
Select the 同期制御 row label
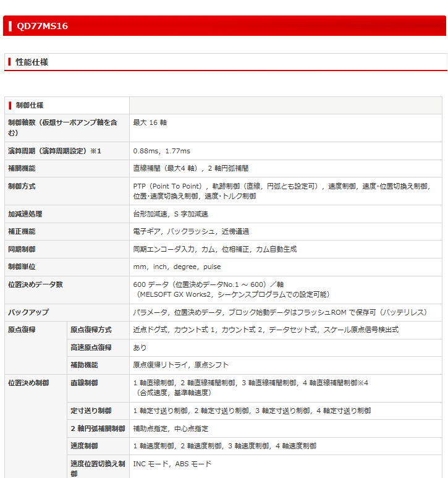[x=22, y=249]
